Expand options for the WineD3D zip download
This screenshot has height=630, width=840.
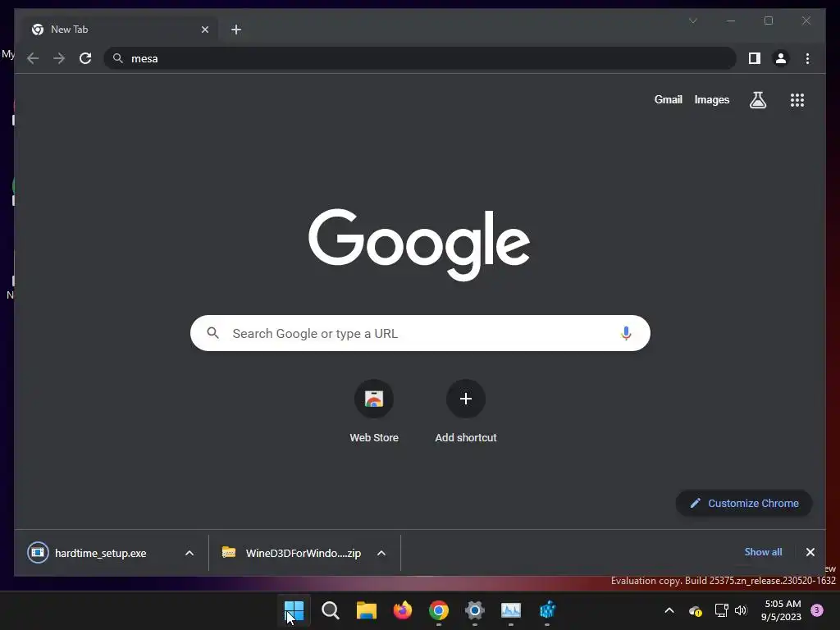pos(381,553)
